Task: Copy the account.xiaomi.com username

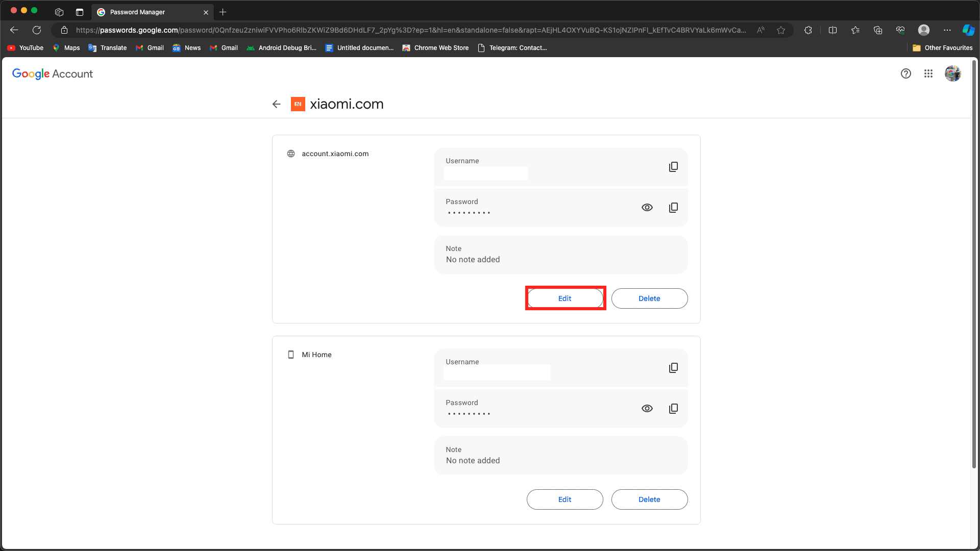Action: 673,167
